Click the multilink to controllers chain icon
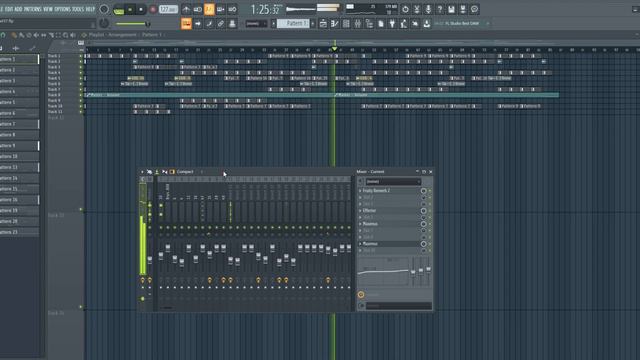The width and height of the screenshot is (640, 360). point(221,24)
